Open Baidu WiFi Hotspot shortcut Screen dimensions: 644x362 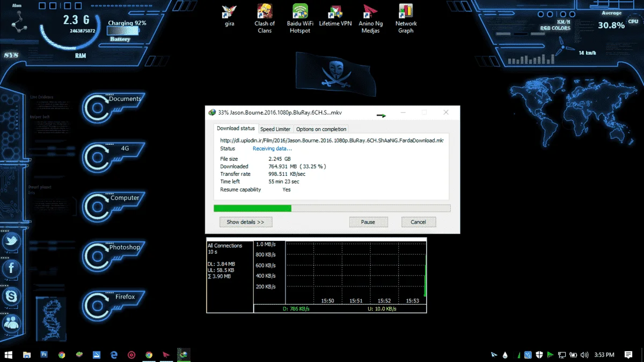(300, 19)
